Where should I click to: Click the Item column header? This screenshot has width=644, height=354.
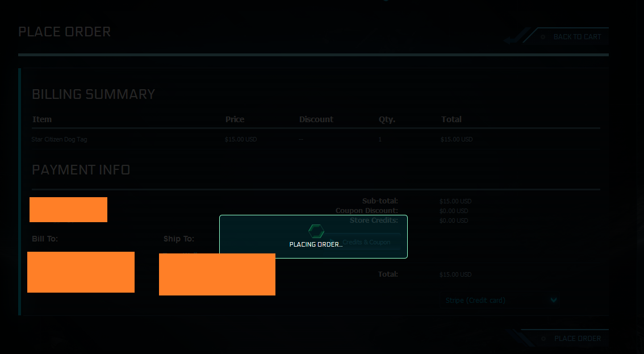[x=42, y=119]
